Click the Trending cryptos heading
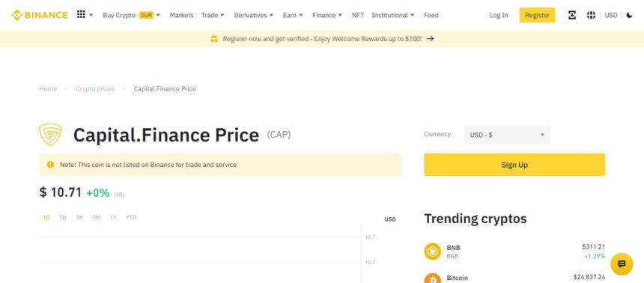 (x=476, y=219)
